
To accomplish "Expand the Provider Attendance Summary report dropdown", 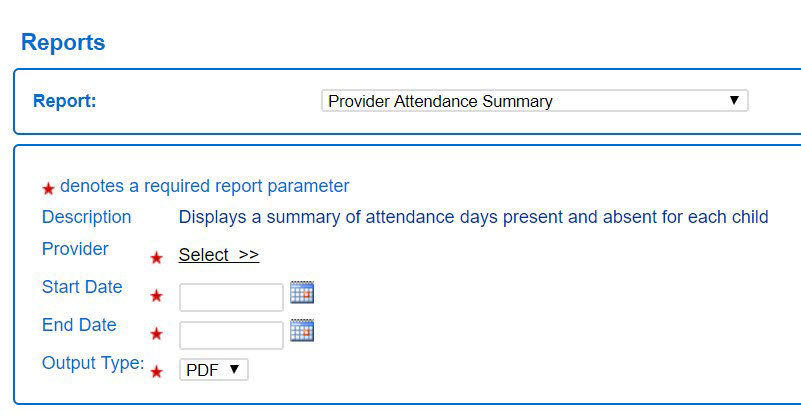I will [534, 101].
